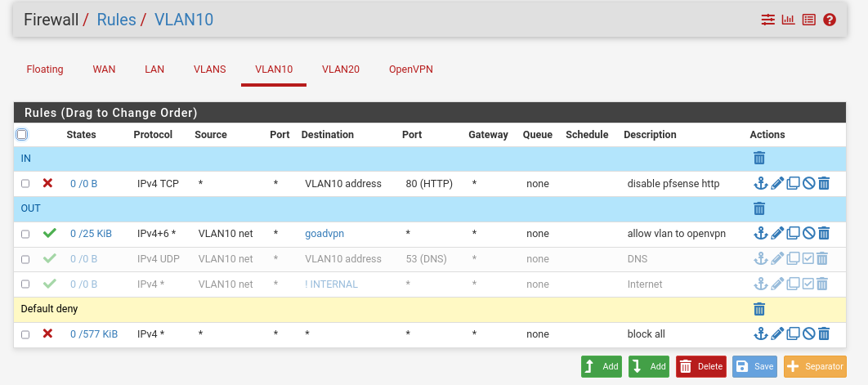
Task: Open firewall logs list icon in header
Action: click(809, 20)
